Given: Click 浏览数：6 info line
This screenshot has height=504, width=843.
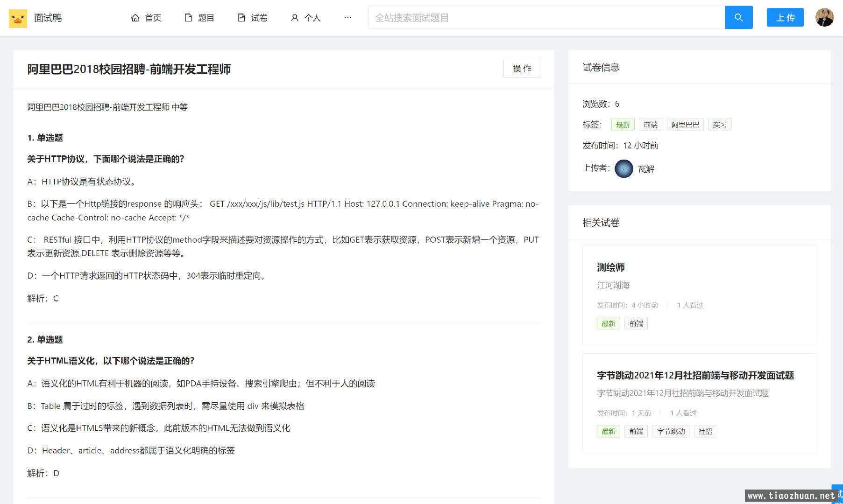Looking at the screenshot, I should click(x=601, y=104).
